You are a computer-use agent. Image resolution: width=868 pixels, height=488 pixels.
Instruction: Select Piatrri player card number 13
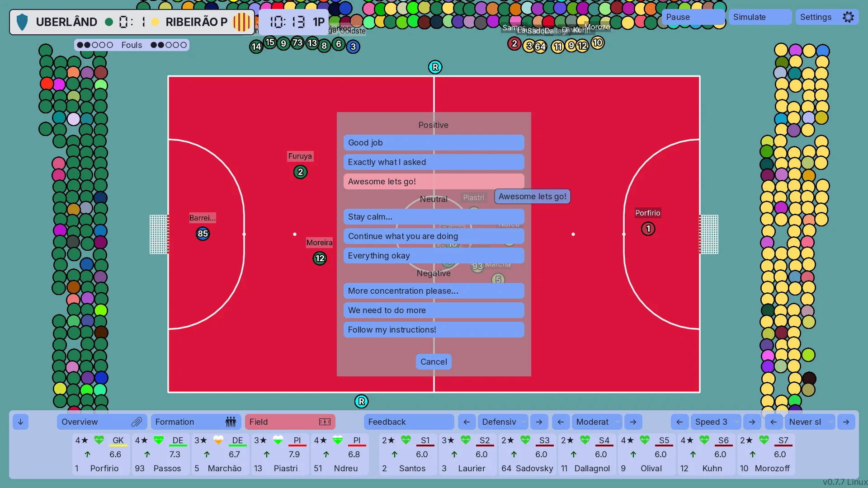coord(280,454)
